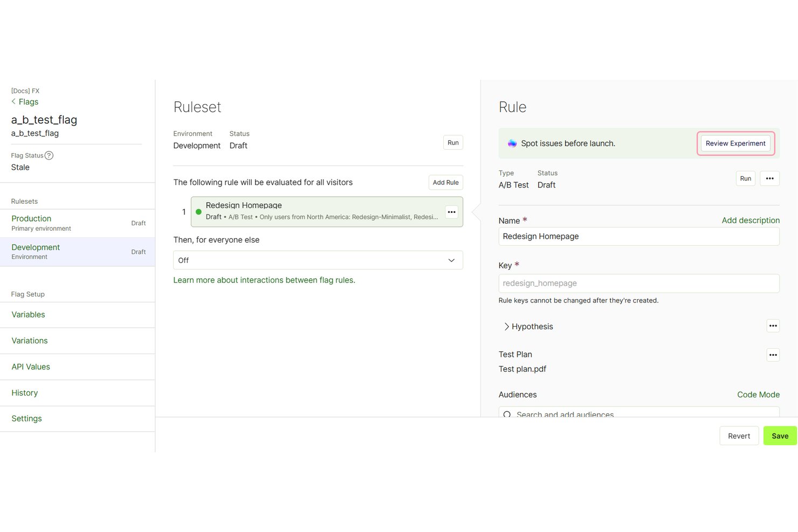Click Run in the Rule panel

tap(746, 178)
